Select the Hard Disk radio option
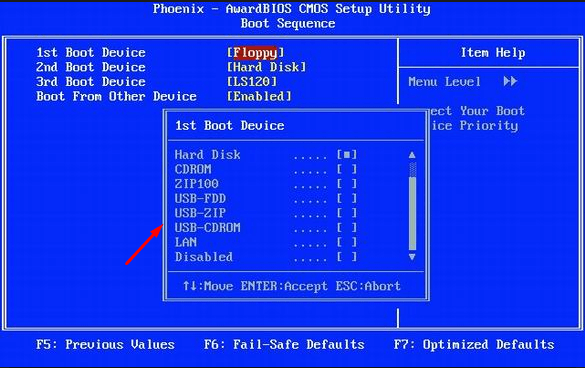Image resolution: width=585 pixels, height=368 pixels. tap(347, 155)
